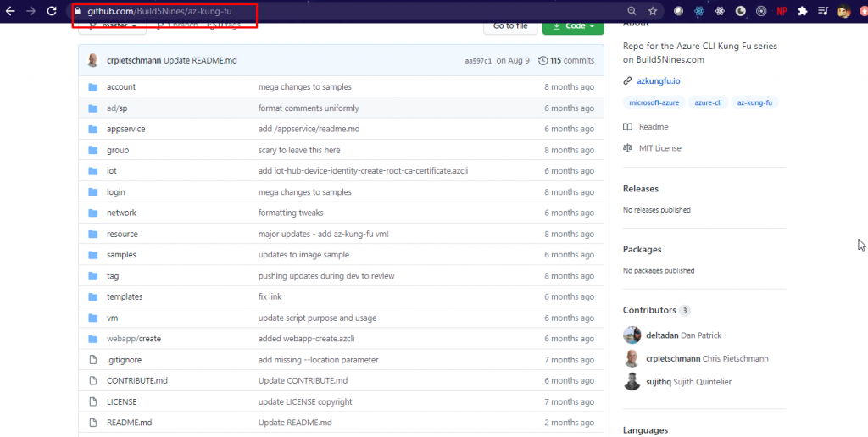View the 115 commits history
This screenshot has width=868, height=437.
(571, 61)
